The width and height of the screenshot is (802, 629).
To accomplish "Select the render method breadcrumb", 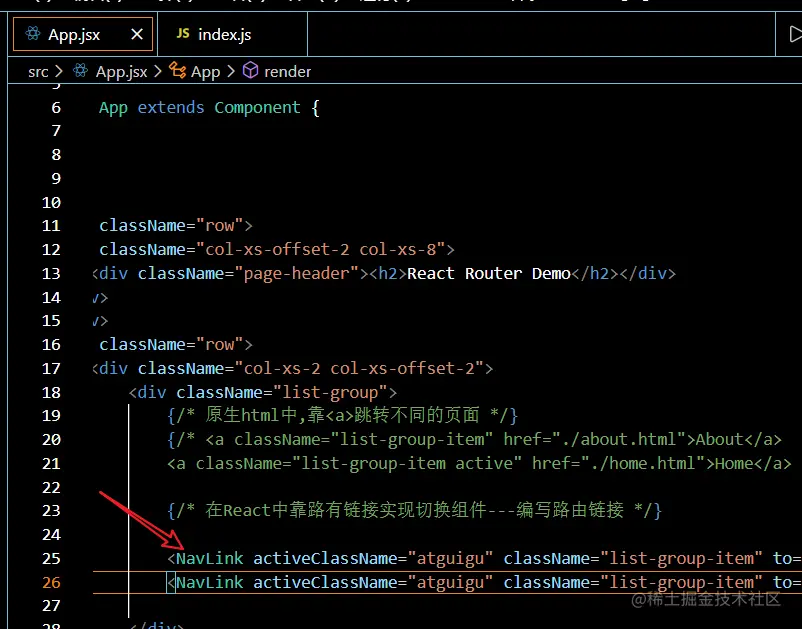I will pos(287,72).
